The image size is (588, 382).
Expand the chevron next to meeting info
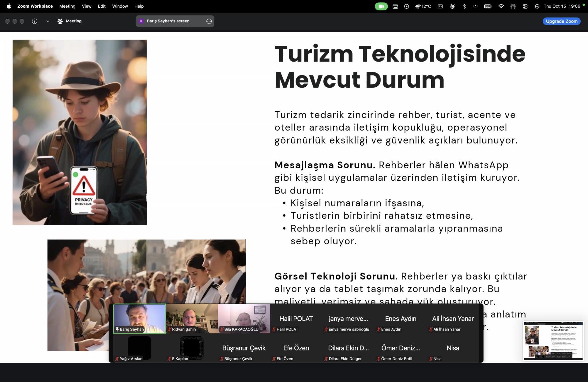[x=47, y=21]
